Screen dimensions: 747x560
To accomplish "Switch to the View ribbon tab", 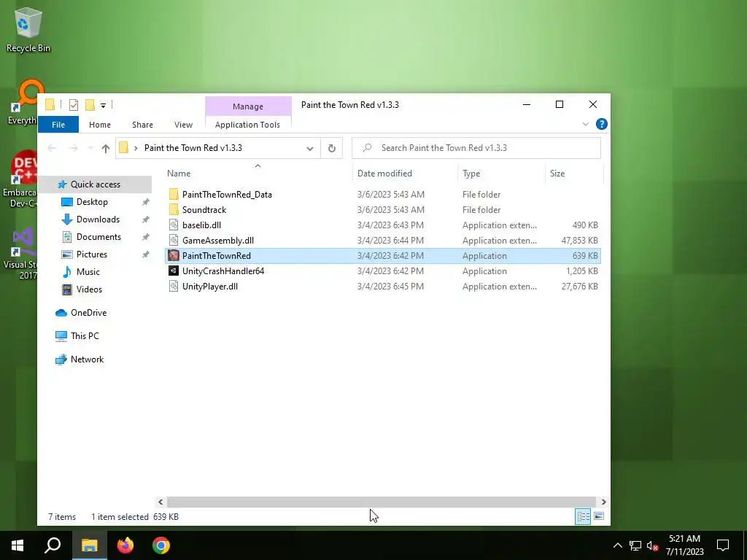I will [x=183, y=125].
